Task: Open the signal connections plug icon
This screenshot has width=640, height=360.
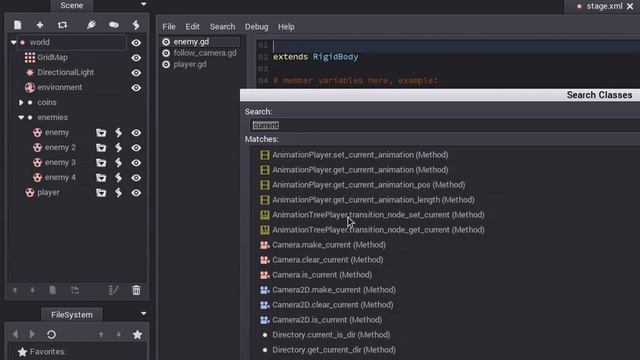Action: [x=91, y=25]
